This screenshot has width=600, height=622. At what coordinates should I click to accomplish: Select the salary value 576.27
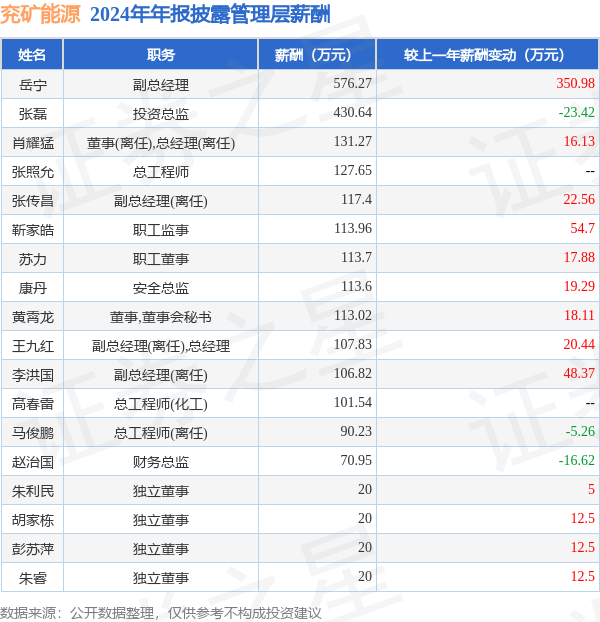353,83
